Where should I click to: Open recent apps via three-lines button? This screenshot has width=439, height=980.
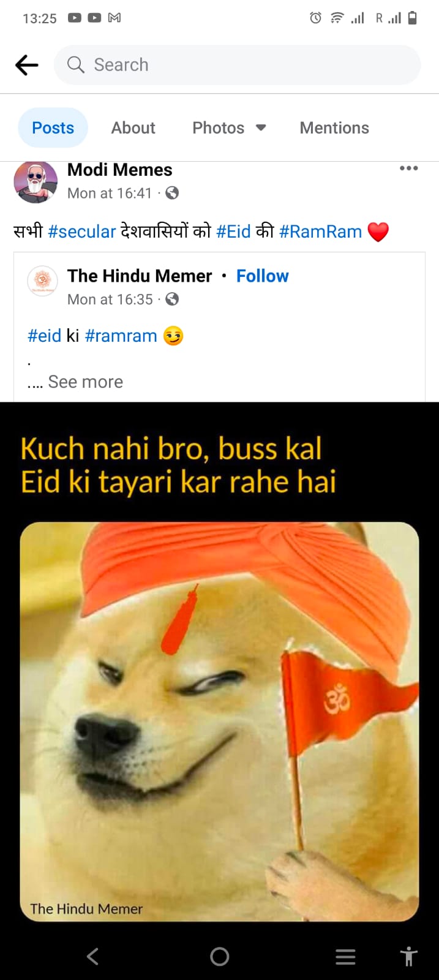tap(345, 957)
